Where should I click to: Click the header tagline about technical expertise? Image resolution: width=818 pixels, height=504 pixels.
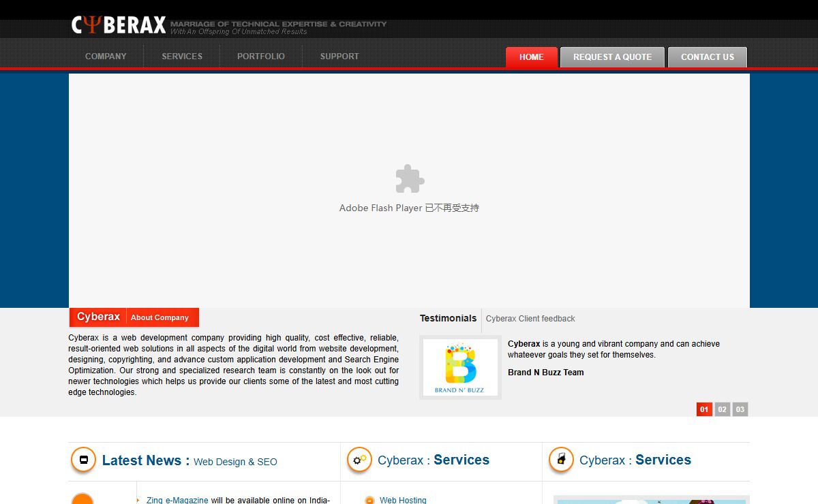[278, 24]
